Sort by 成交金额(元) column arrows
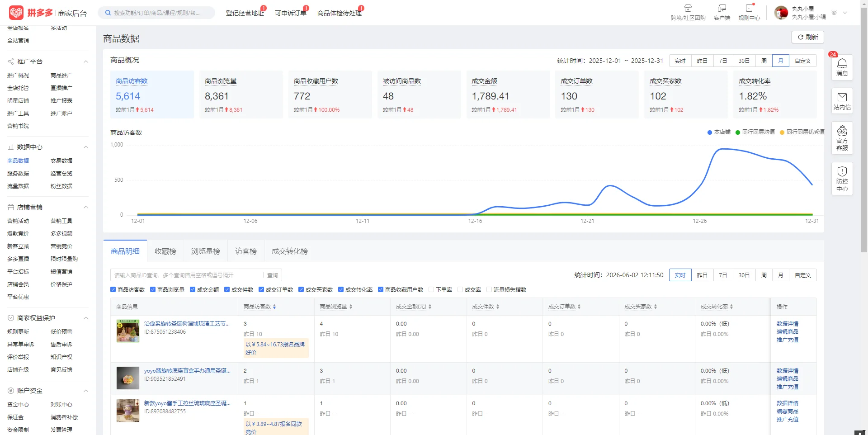This screenshot has width=868, height=435. (x=430, y=307)
